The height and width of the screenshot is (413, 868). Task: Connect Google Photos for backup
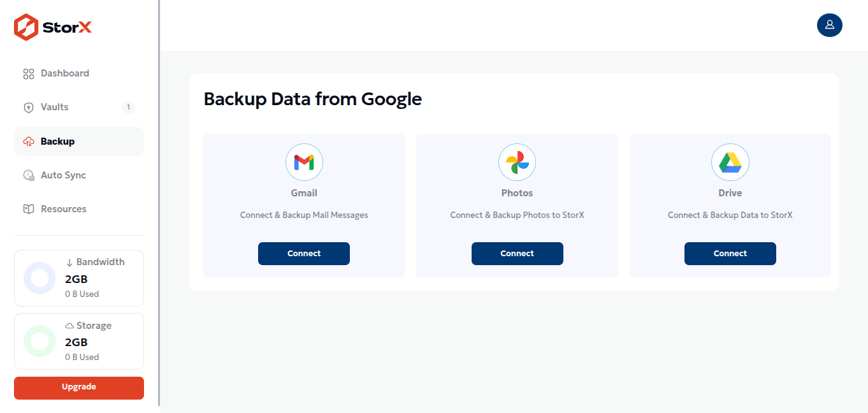(517, 254)
